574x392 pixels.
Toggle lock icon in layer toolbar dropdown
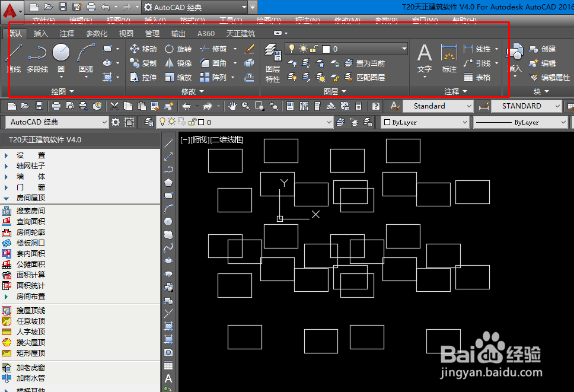[193, 122]
